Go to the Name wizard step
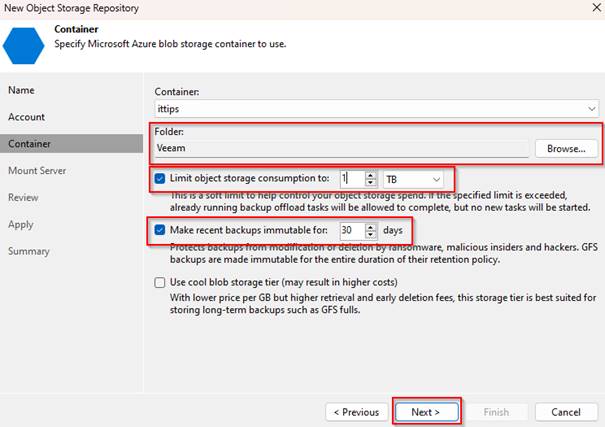 [x=21, y=90]
